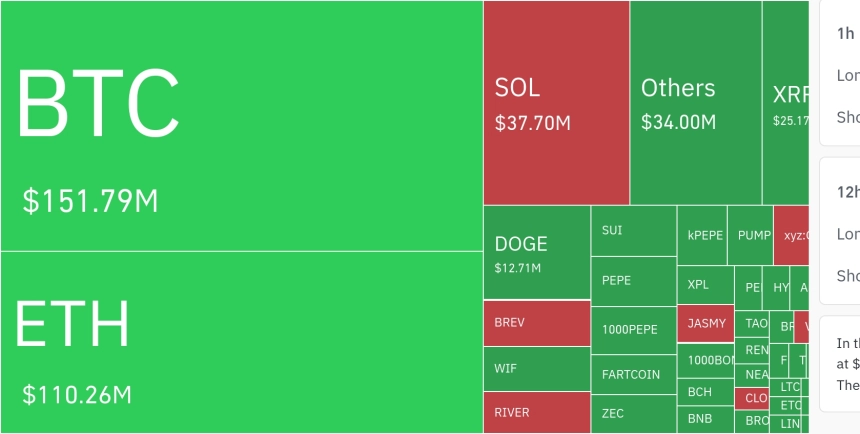The width and height of the screenshot is (860, 434).
Task: Click the PUMP tile
Action: [x=750, y=235]
